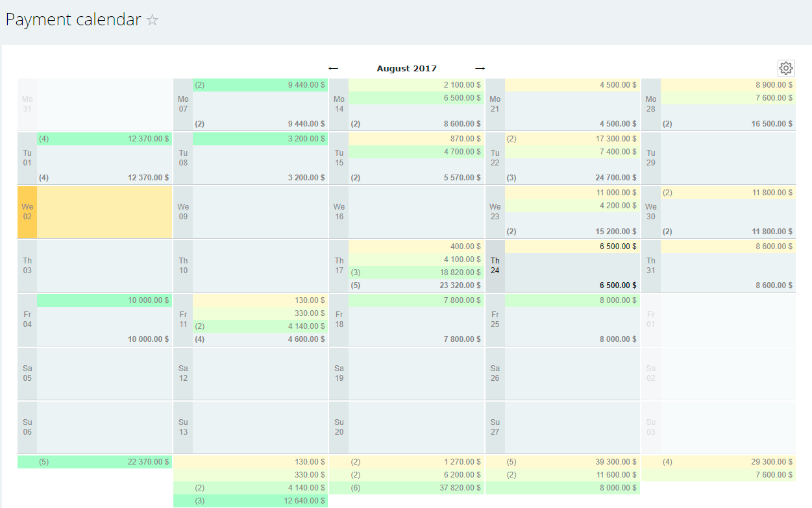Screen dimensions: 812x508
Task: Click the 37 820.00 $ weekly summary row
Action: (x=407, y=488)
